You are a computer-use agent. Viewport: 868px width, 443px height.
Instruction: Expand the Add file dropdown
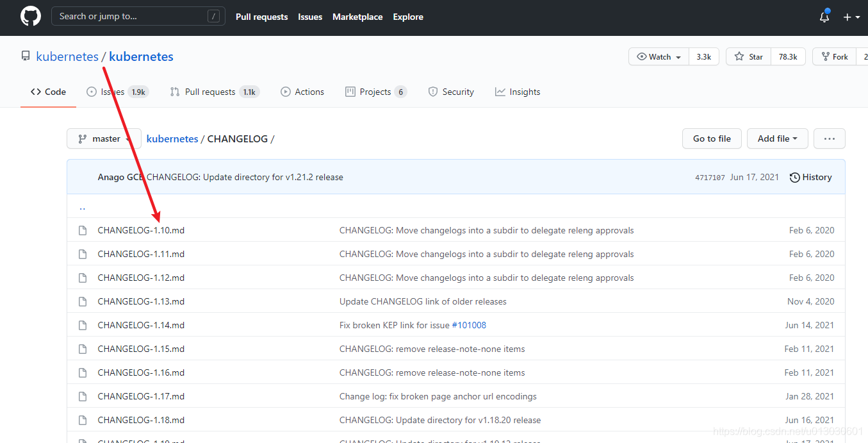(777, 138)
